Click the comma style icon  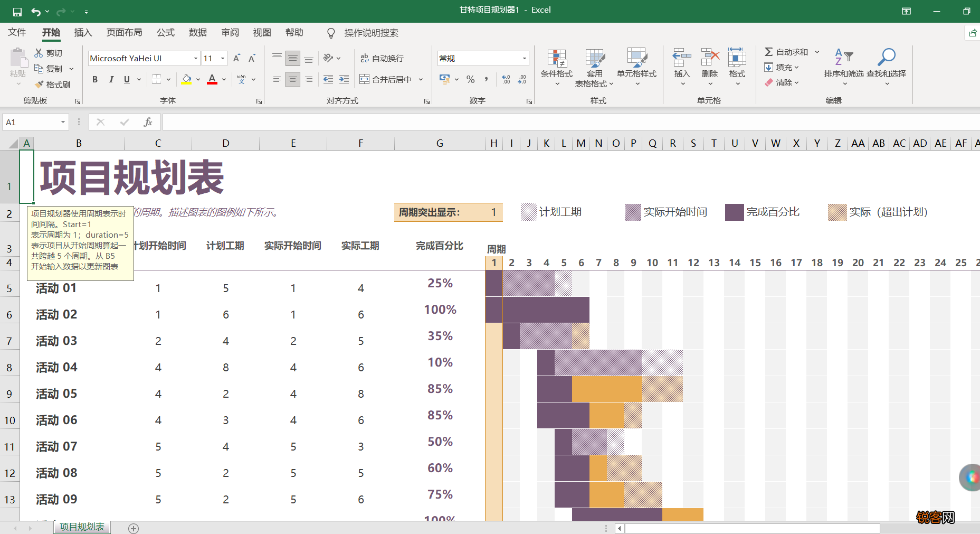486,79
